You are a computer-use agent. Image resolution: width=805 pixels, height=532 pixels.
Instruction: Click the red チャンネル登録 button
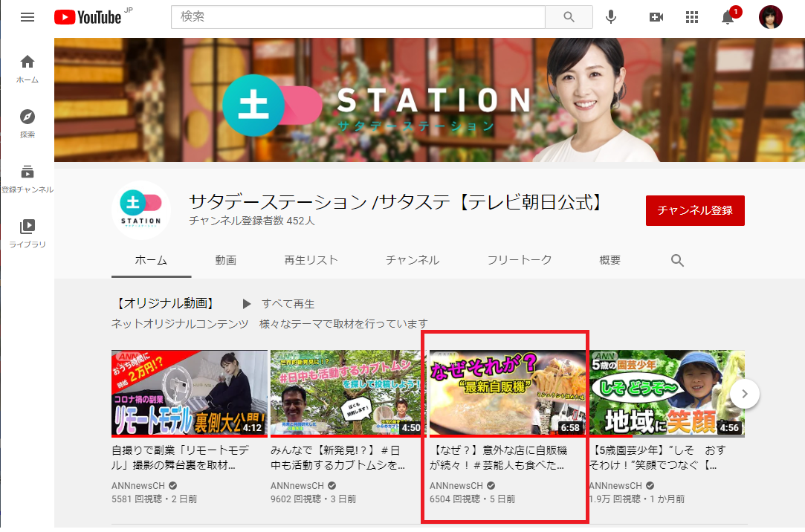pos(695,210)
